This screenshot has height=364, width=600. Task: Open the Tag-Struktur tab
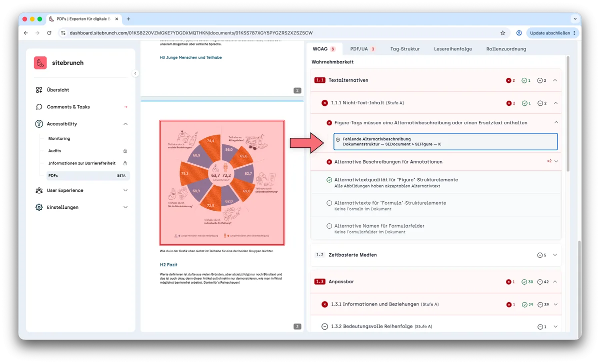pyautogui.click(x=405, y=49)
